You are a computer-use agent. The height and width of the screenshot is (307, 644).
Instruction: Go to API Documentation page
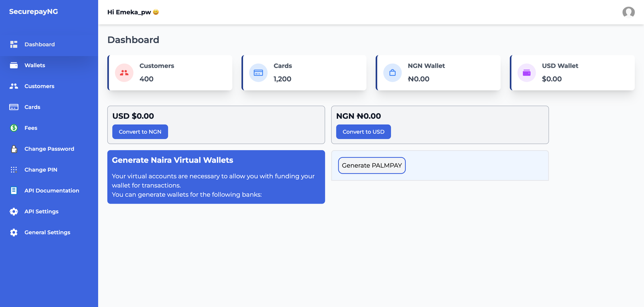(52, 191)
